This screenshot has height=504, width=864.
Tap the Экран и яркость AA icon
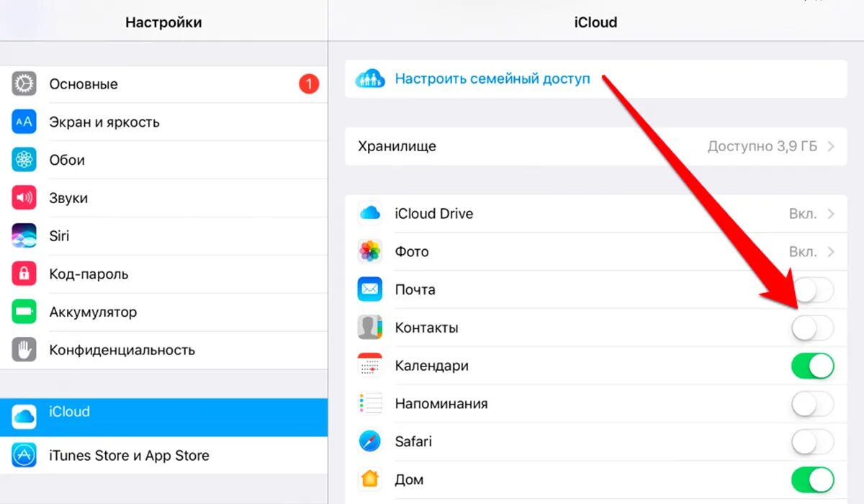(x=24, y=122)
